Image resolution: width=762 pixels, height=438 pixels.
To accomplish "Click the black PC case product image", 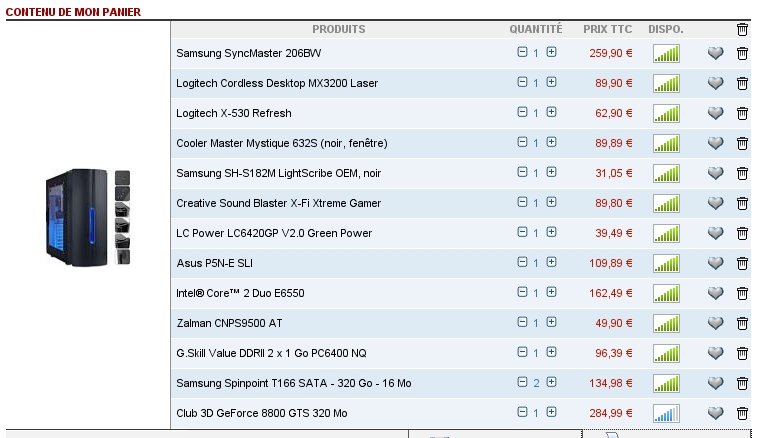I will 88,217.
